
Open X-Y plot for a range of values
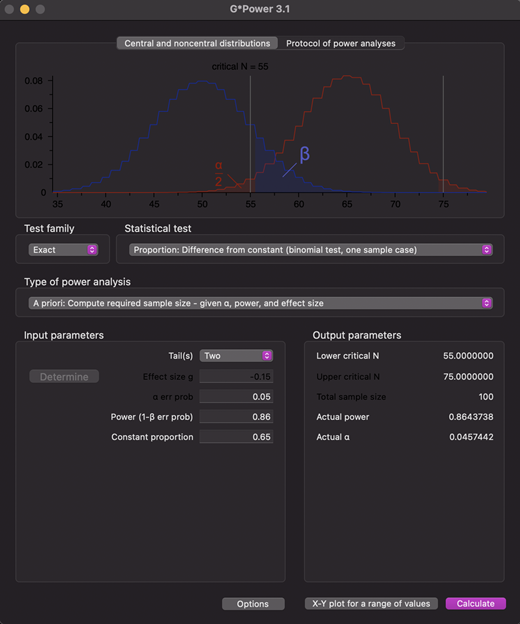(371, 604)
